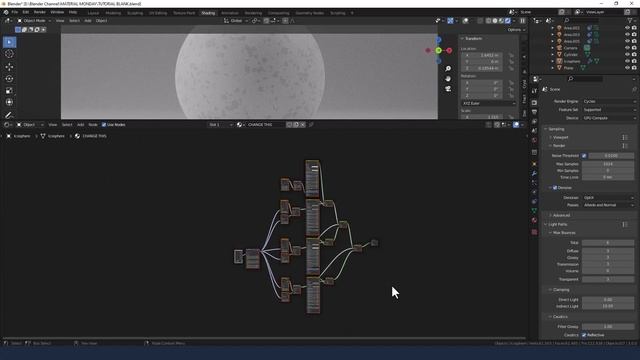This screenshot has height=360, width=640.
Task: Open the Slot 1 material slot selector
Action: tap(220, 124)
